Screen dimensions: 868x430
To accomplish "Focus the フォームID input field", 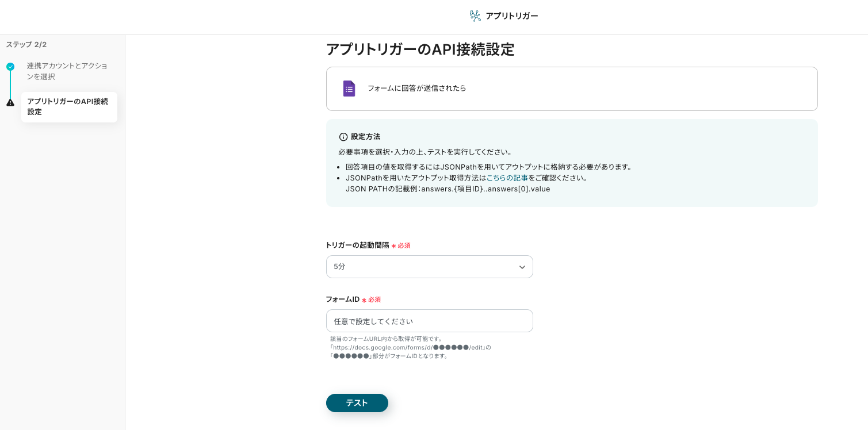I will point(429,321).
